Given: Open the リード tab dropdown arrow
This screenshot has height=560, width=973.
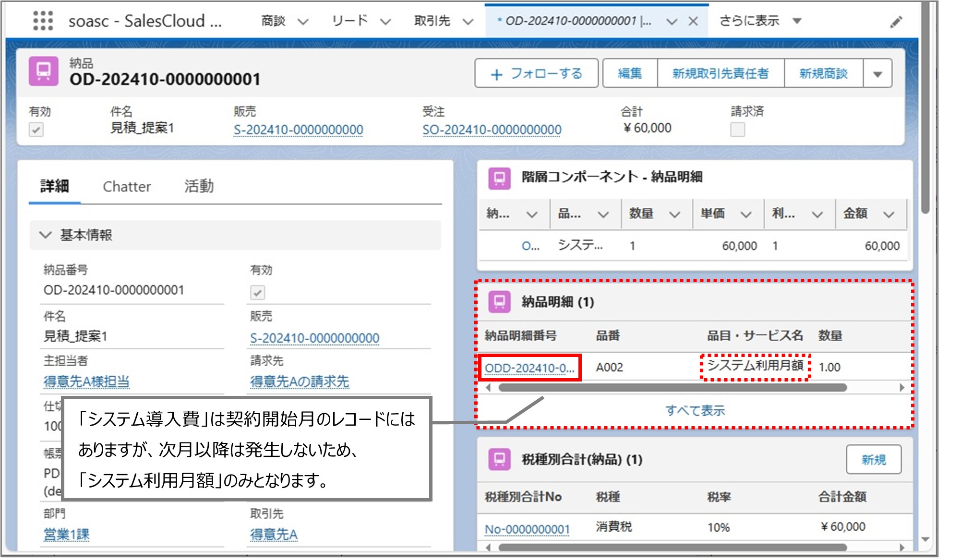Looking at the screenshot, I should coord(385,22).
